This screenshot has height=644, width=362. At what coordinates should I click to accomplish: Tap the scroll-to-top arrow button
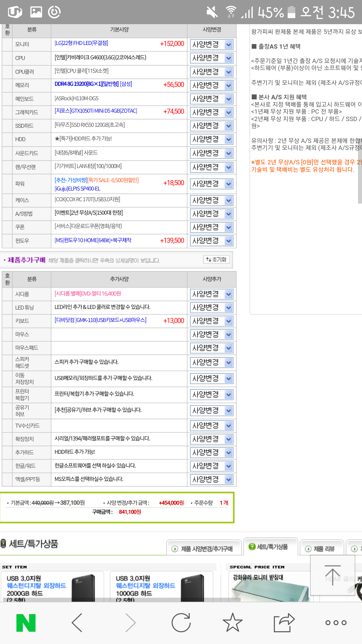pyautogui.click(x=333, y=575)
